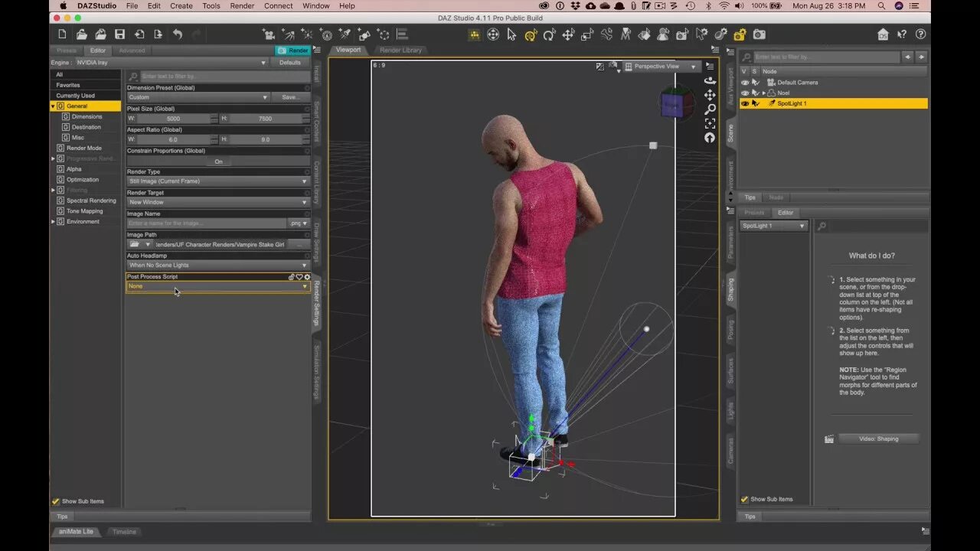Toggle visibility eye of SpotLight 1
Image resolution: width=980 pixels, height=551 pixels.
745,103
